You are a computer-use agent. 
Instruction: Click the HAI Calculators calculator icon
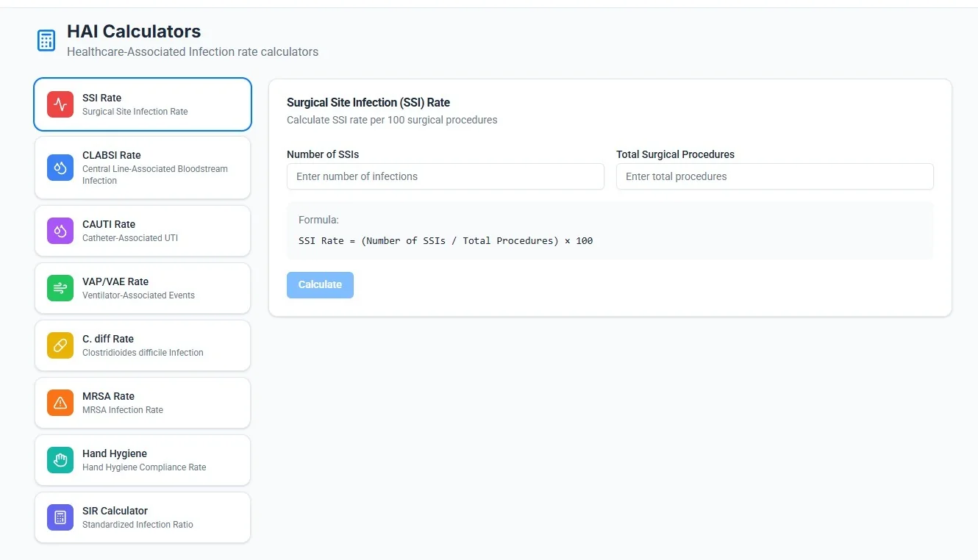pos(46,41)
